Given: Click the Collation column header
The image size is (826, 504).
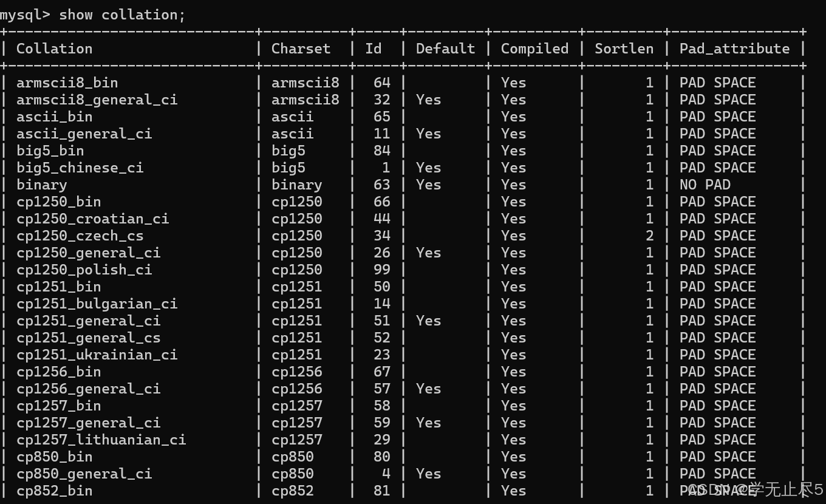Looking at the screenshot, I should (54, 49).
